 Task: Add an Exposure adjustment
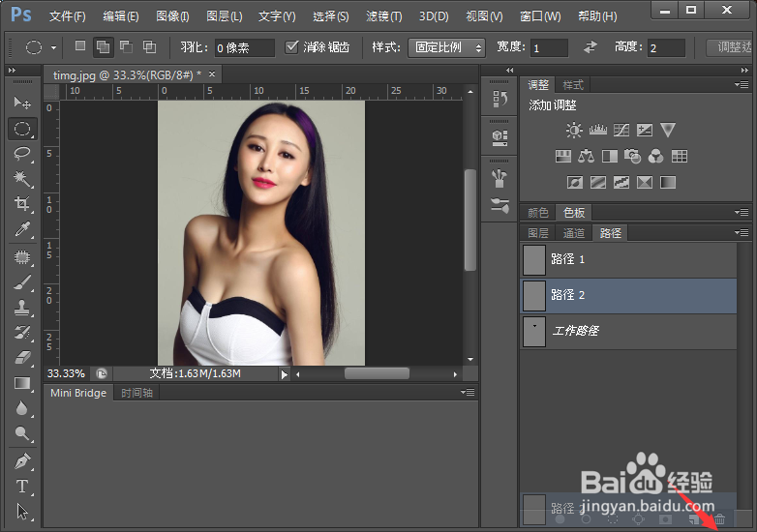(x=645, y=130)
